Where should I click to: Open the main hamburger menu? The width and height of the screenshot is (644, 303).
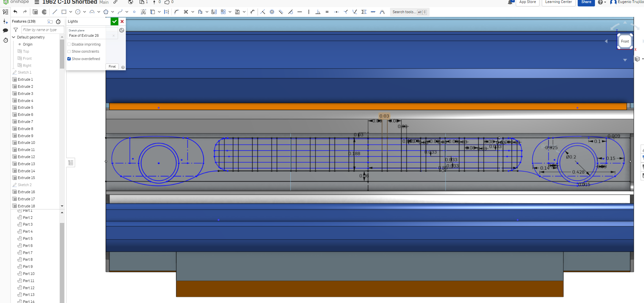point(37,2)
